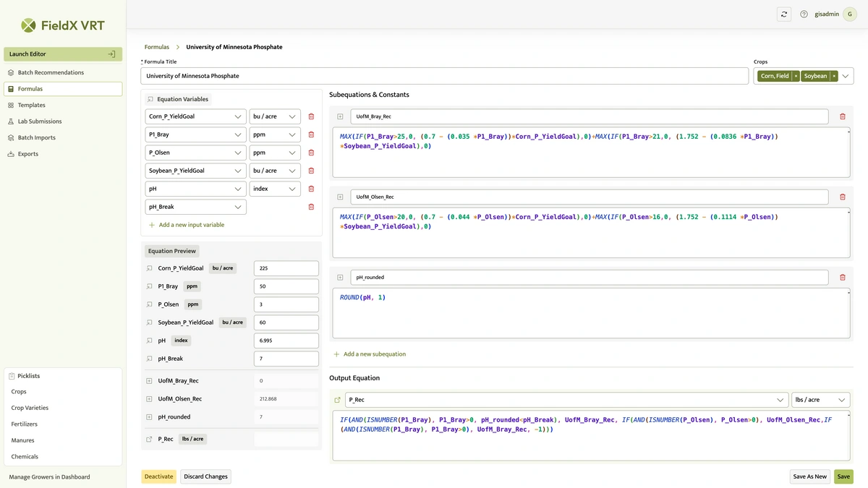This screenshot has width=868, height=488.
Task: Click Launch Editor button
Action: tap(63, 54)
